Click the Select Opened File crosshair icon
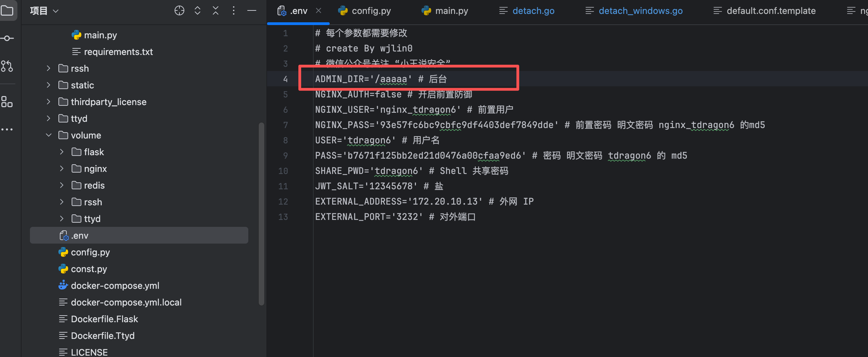868x357 pixels. click(179, 11)
